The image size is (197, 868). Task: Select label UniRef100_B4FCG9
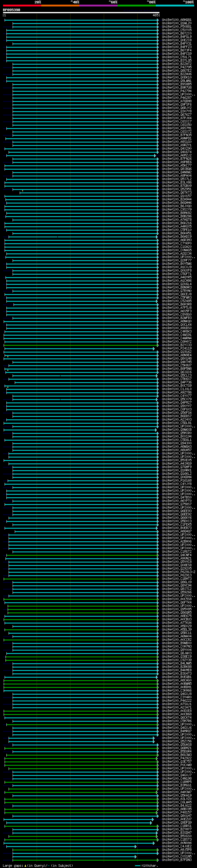point(177,54)
